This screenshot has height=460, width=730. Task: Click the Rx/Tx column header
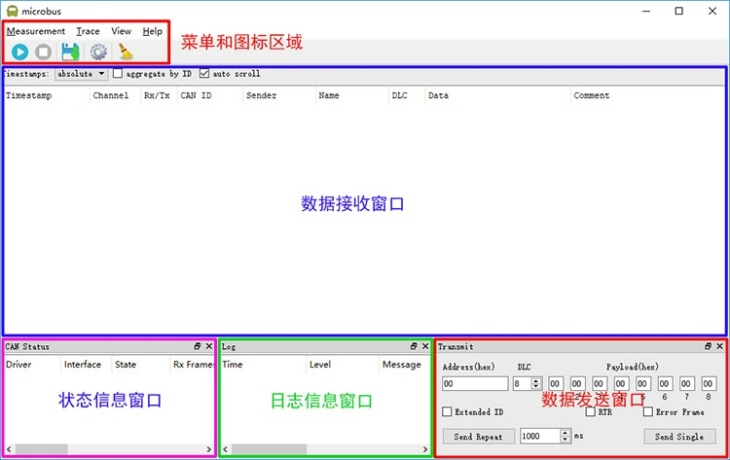157,95
